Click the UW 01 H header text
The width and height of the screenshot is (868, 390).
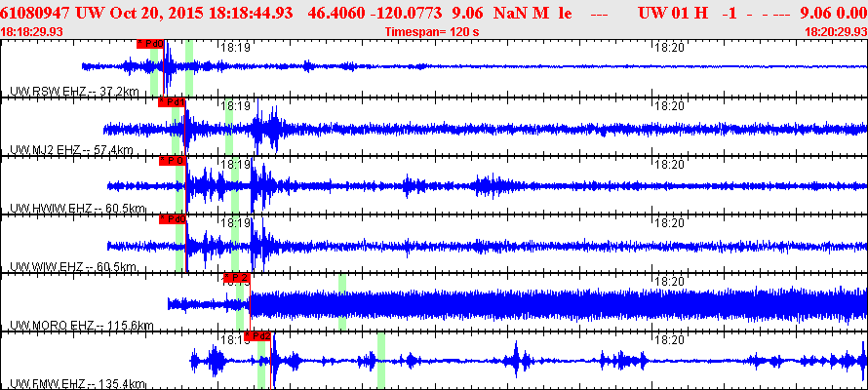[673, 14]
